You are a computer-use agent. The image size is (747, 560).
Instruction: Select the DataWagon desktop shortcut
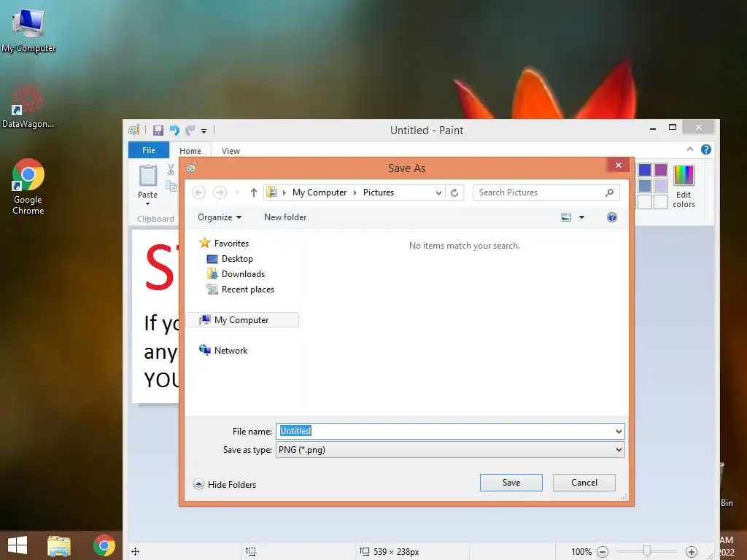pos(28,106)
